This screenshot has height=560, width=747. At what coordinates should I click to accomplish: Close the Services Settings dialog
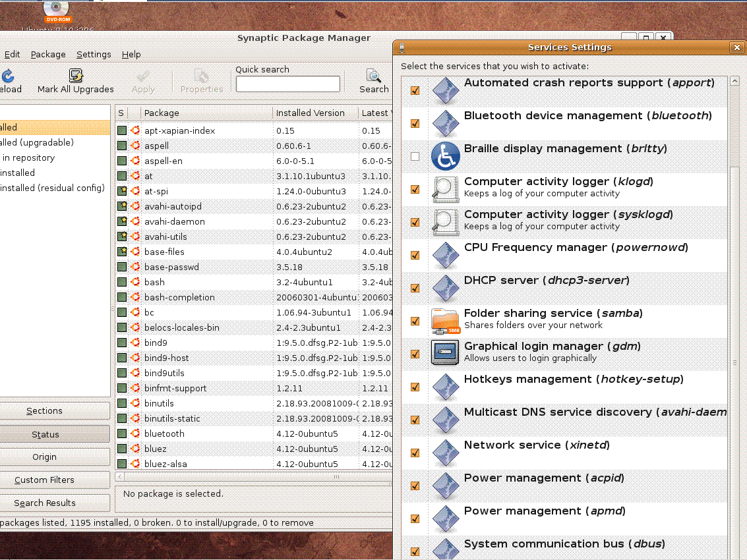point(736,47)
